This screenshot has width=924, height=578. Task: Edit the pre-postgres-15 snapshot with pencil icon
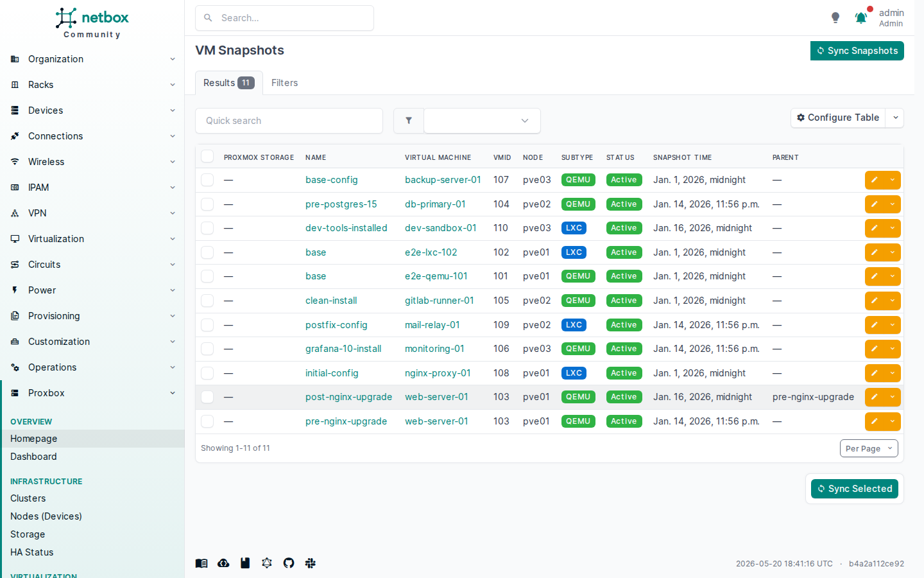pos(874,204)
